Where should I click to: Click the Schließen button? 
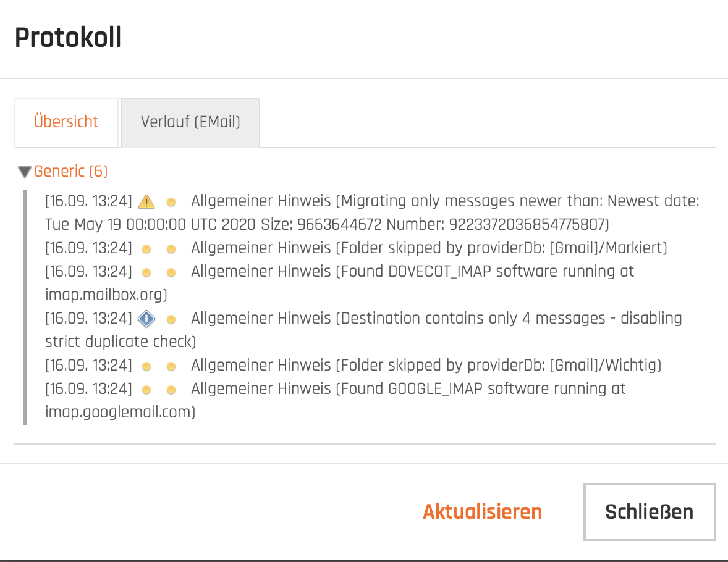click(x=650, y=512)
